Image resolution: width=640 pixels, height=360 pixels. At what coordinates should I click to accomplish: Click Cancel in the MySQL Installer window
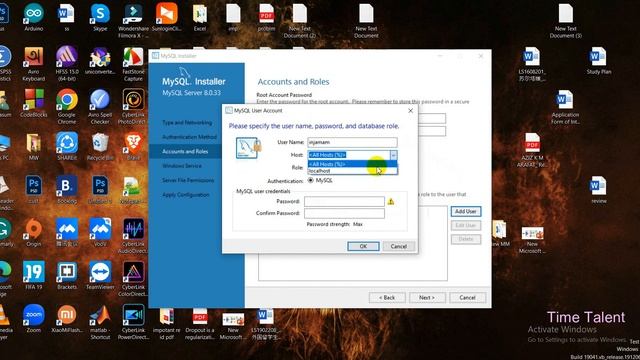(x=467, y=298)
